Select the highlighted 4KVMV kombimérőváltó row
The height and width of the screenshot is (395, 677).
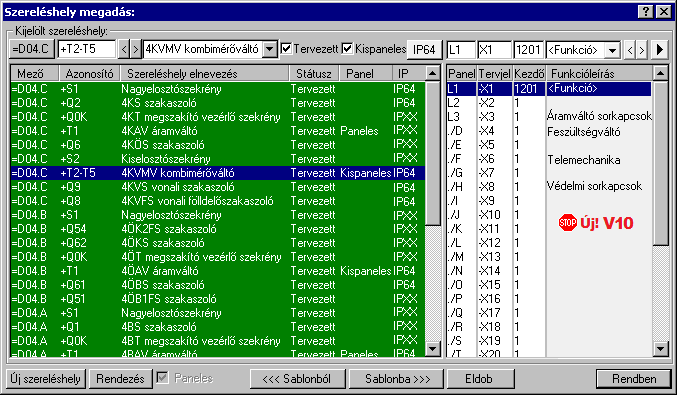tap(218, 173)
